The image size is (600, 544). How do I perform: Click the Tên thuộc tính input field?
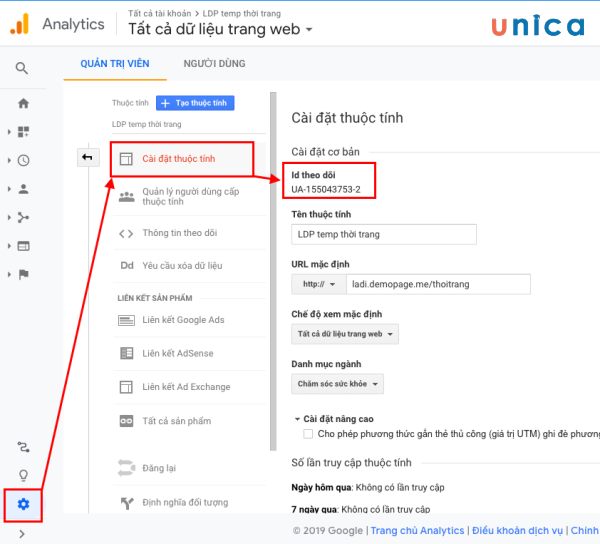pyautogui.click(x=384, y=234)
